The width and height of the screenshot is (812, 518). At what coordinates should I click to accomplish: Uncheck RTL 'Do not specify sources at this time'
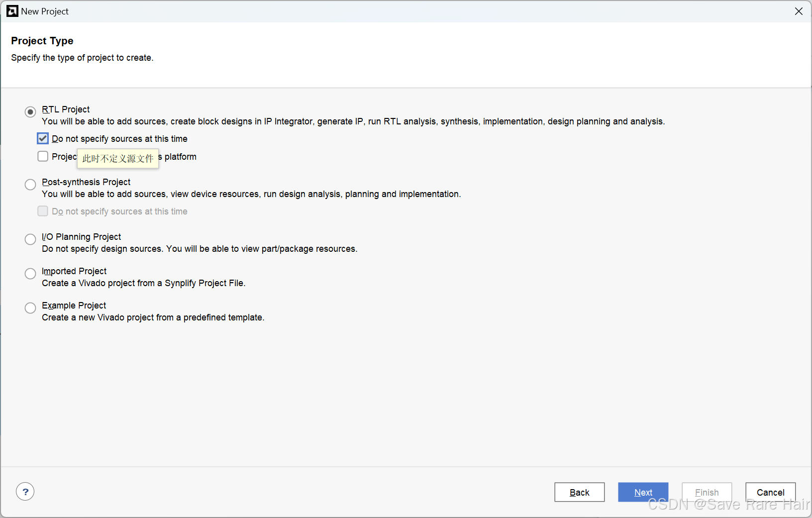[43, 138]
